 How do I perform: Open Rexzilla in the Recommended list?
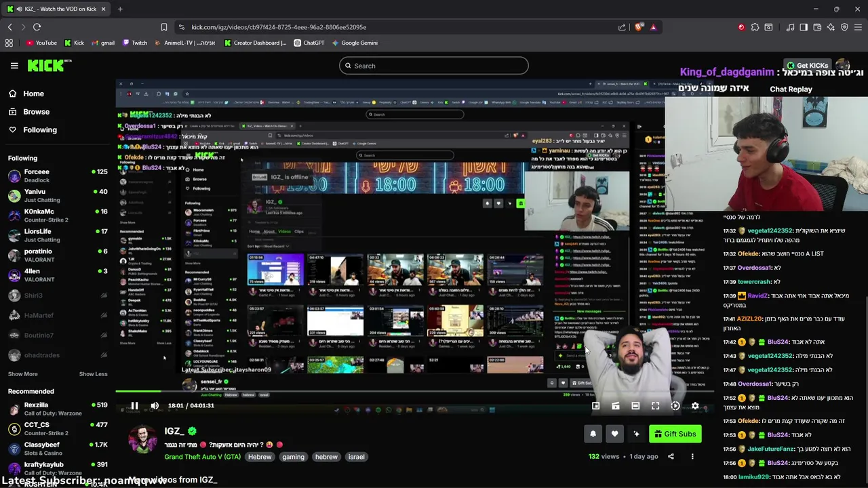click(57, 409)
